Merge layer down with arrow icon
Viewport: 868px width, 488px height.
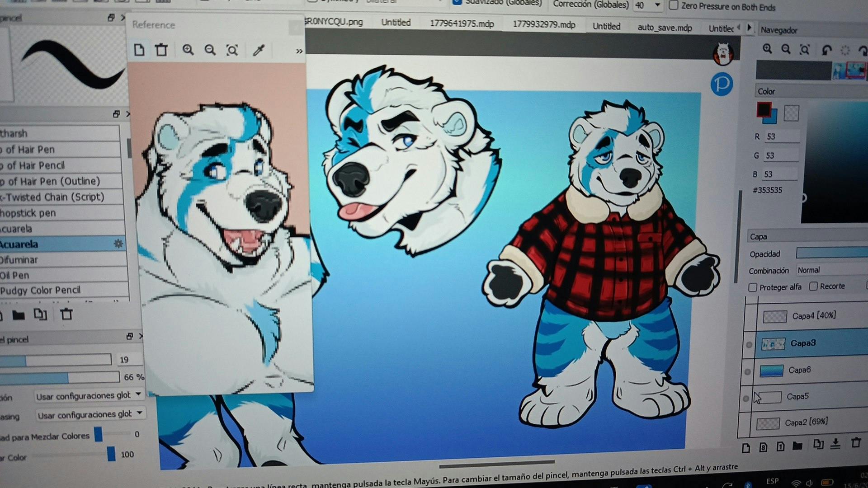tap(835, 444)
